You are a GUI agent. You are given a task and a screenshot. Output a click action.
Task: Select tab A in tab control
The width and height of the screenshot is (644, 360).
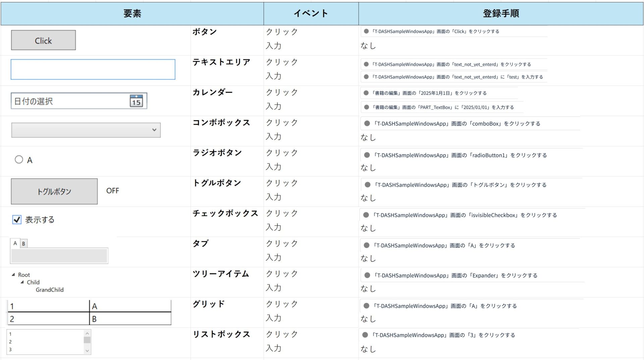point(15,243)
